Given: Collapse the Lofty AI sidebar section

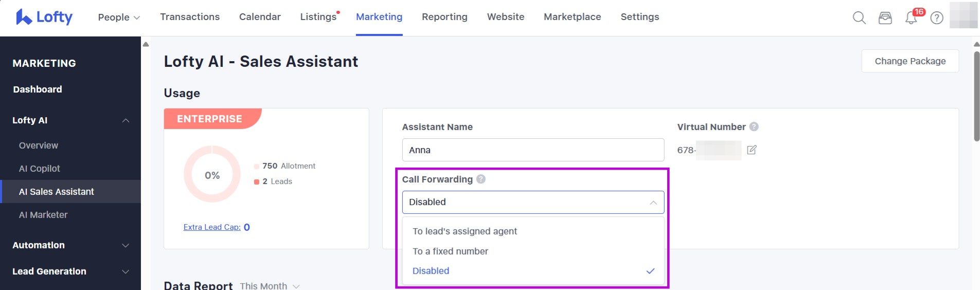Looking at the screenshot, I should pos(70,120).
